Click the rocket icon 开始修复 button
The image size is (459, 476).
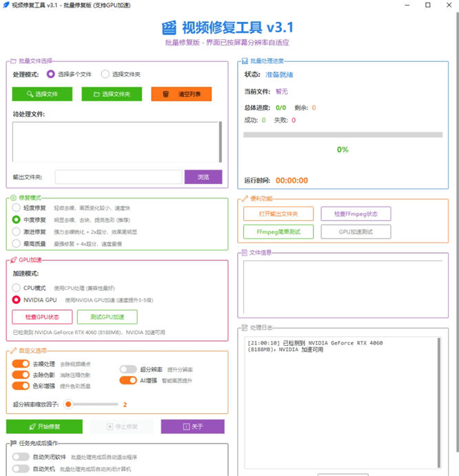44,426
